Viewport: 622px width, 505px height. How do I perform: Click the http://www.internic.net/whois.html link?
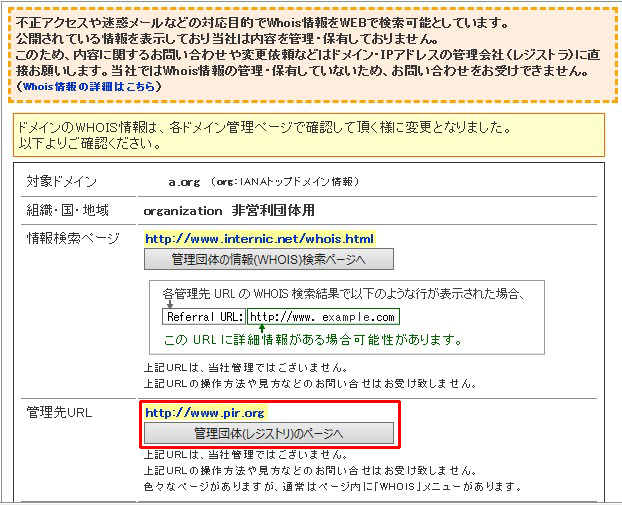(x=259, y=239)
